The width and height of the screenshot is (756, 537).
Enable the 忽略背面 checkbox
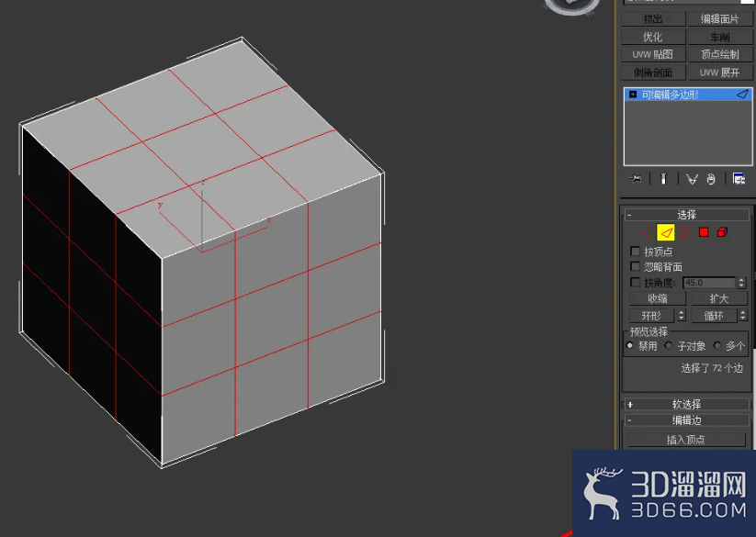635,266
